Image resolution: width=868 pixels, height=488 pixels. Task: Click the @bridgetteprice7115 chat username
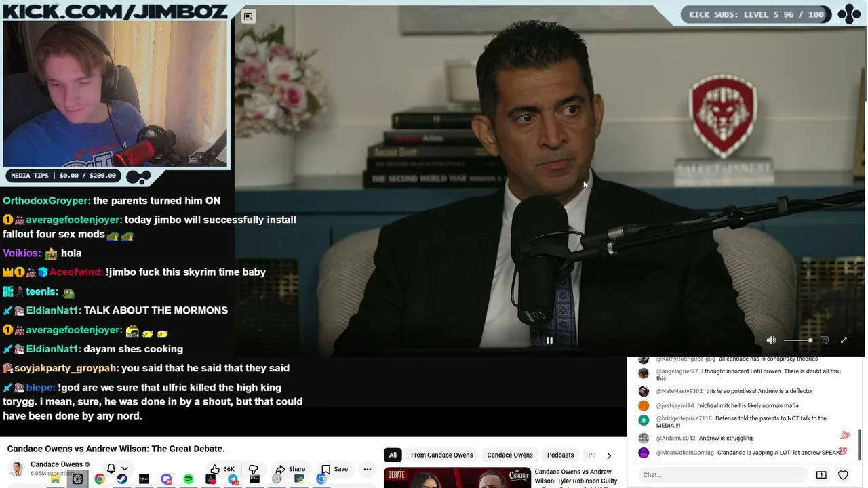pos(684,418)
